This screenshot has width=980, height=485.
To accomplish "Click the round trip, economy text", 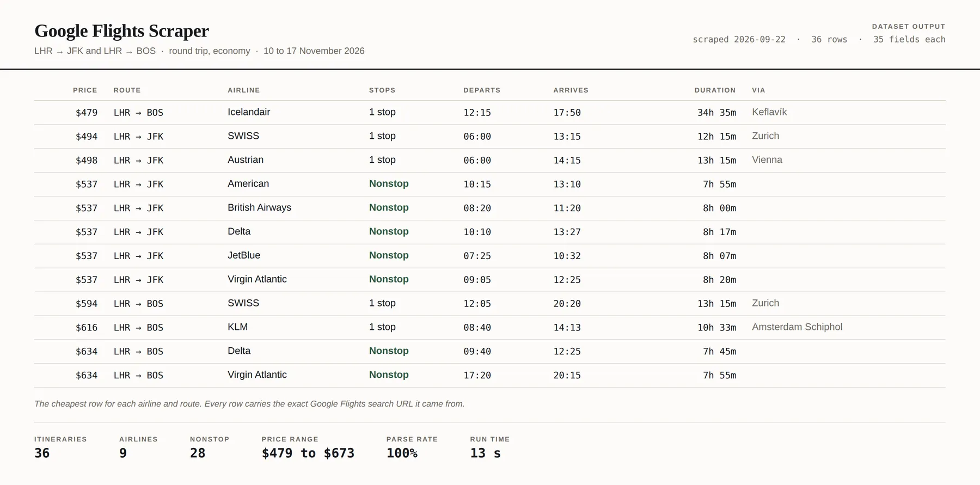I will (210, 51).
